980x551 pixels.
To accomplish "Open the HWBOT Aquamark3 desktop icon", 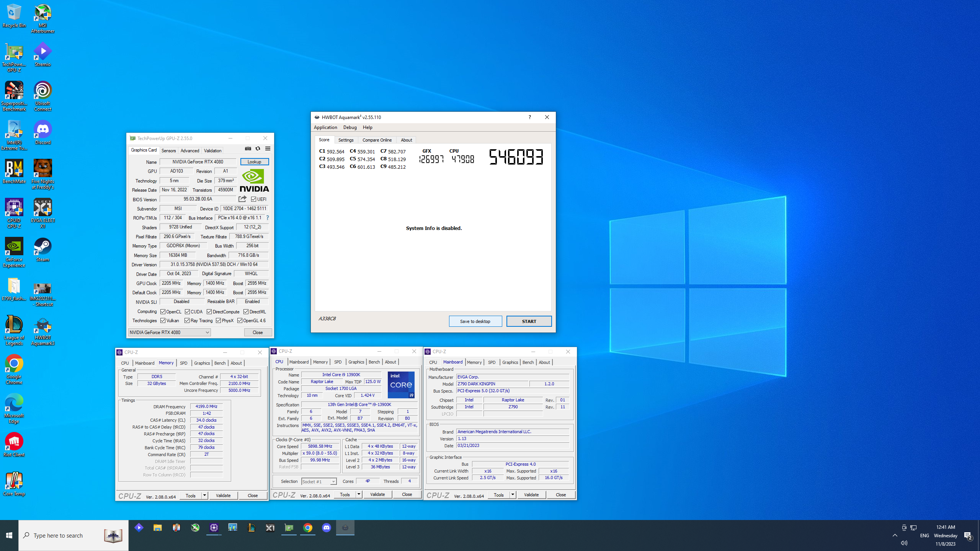I will tap(42, 331).
